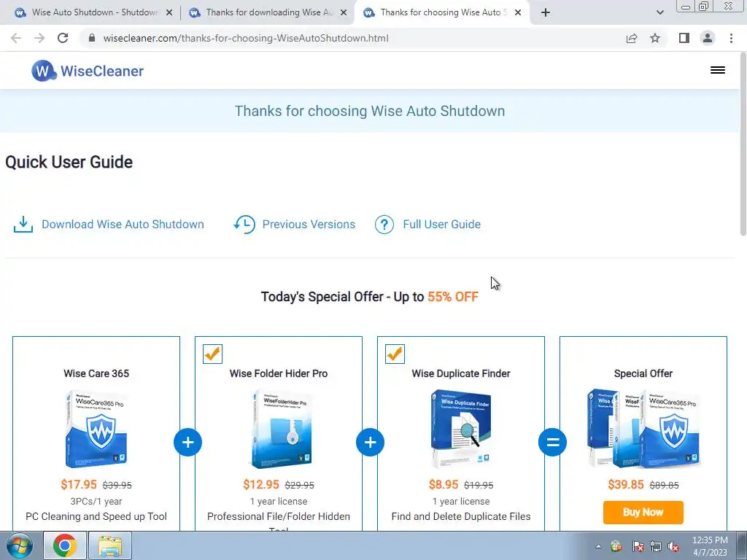The image size is (747, 560).
Task: Open the Chrome profile avatar
Action: tap(708, 38)
